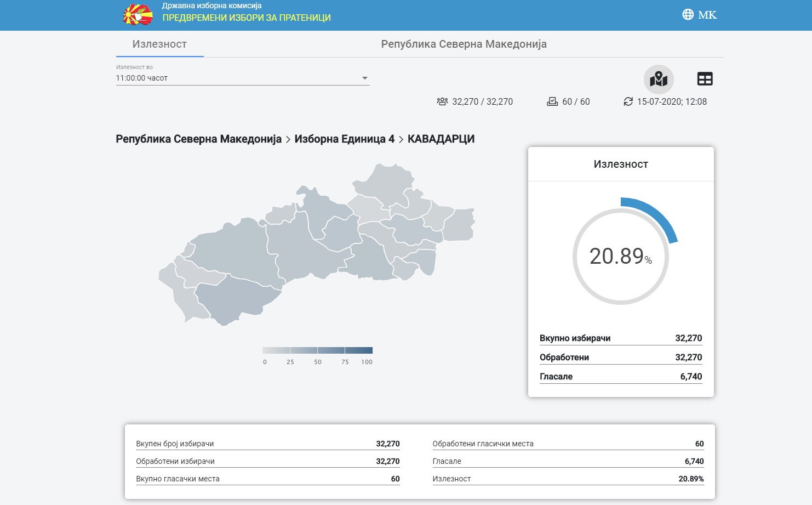Click the refresh timestamp icon
This screenshot has width=812, height=505.
click(628, 101)
